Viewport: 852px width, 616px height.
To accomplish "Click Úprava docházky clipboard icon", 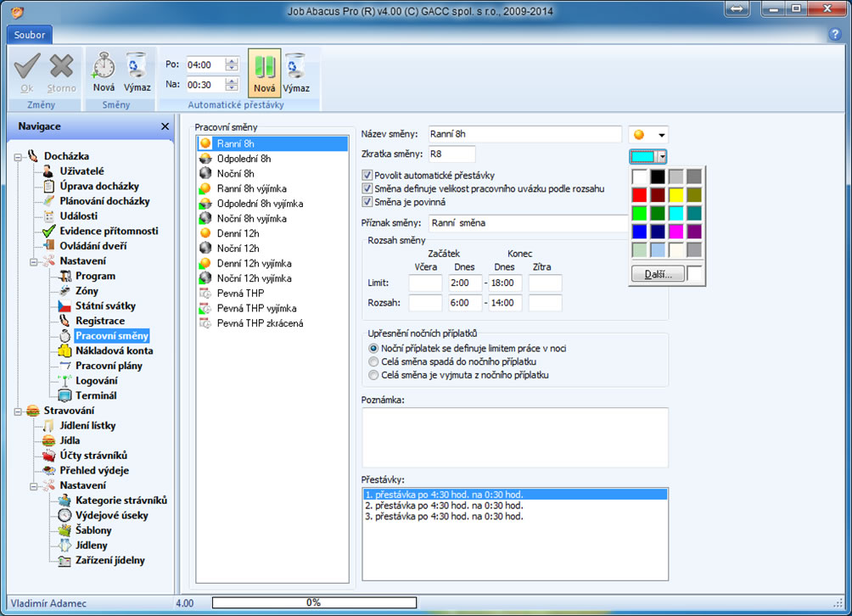I will [48, 187].
